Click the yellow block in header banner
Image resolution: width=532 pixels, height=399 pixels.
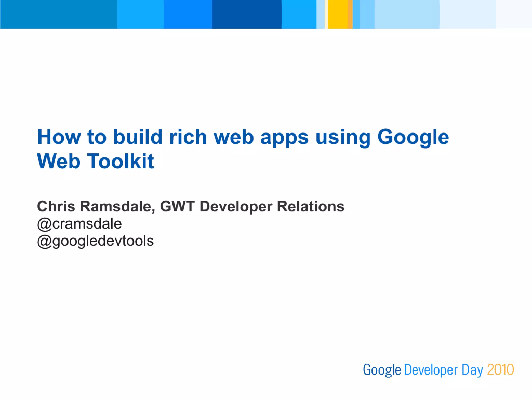tap(337, 14)
